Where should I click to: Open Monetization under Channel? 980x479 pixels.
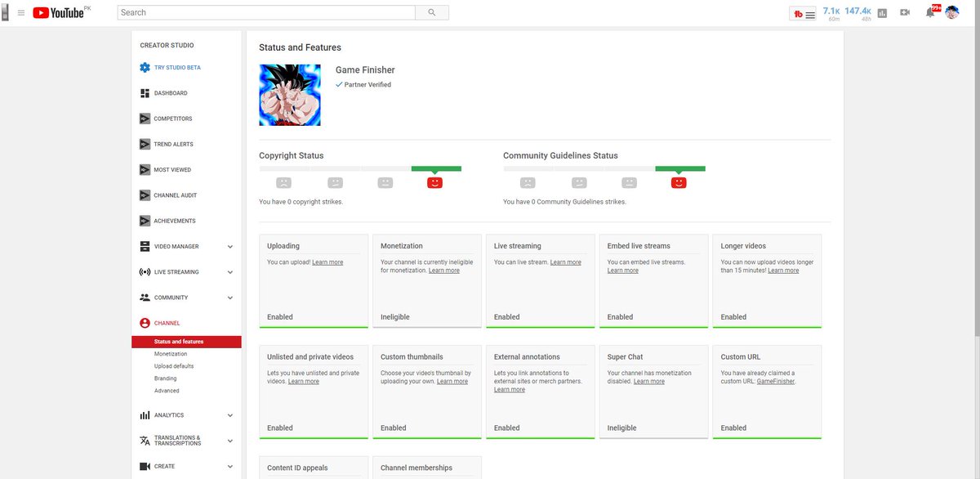coord(171,354)
